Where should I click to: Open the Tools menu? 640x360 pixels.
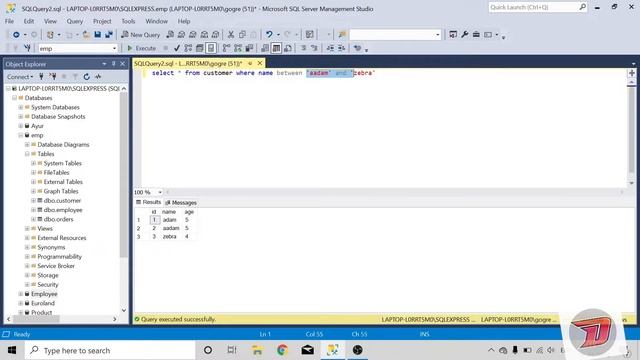pyautogui.click(x=128, y=21)
